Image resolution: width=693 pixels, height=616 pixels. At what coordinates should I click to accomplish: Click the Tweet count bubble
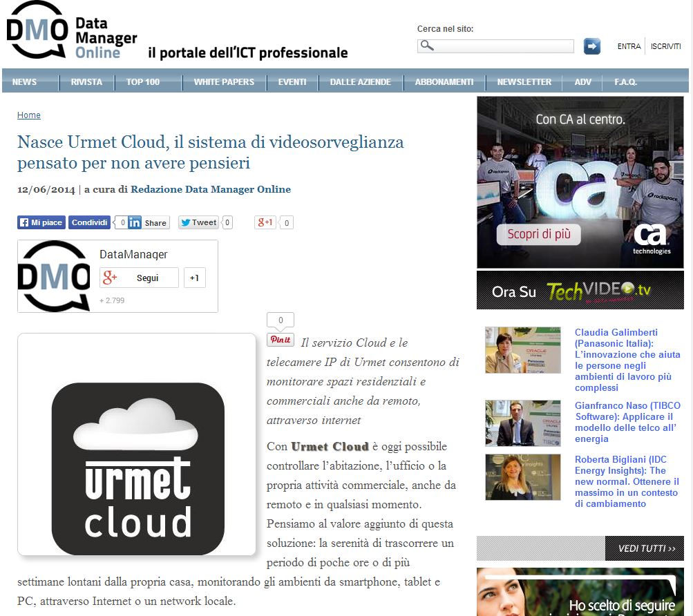coord(227,222)
